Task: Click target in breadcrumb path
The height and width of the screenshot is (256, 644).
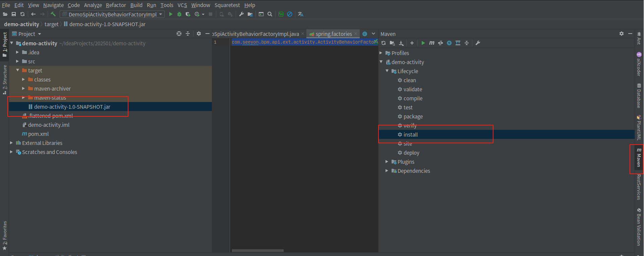Action: pyautogui.click(x=51, y=24)
